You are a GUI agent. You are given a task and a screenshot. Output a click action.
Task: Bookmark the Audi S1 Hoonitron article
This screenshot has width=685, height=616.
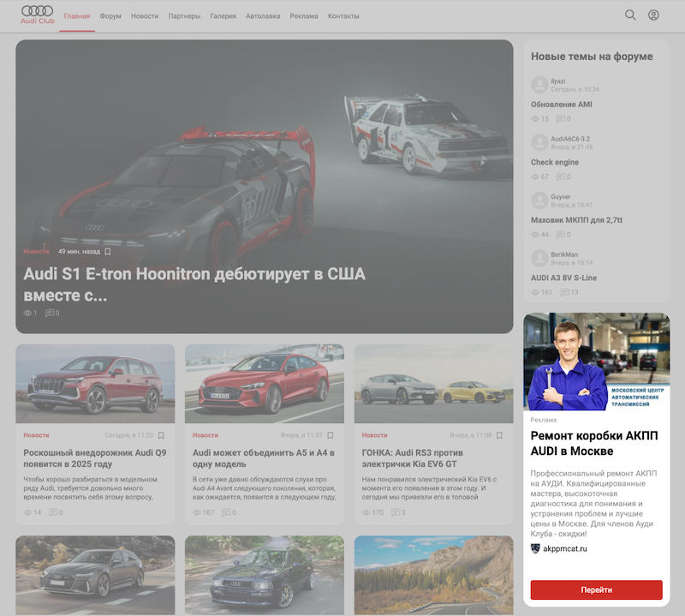pyautogui.click(x=108, y=252)
